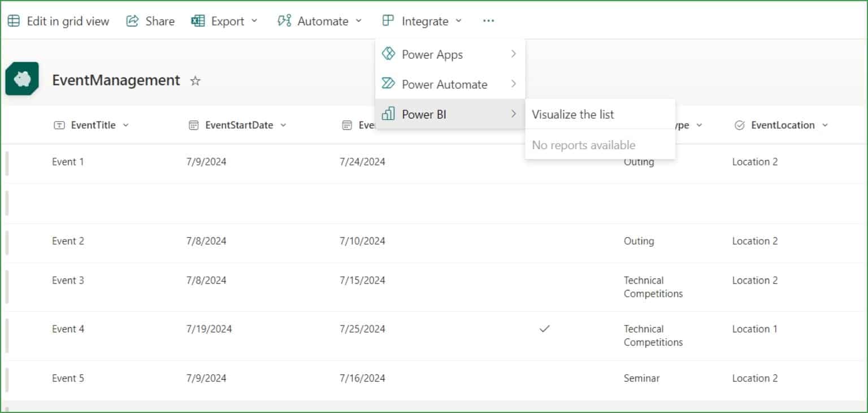868x413 pixels.
Task: Click the Edit in grid view icon
Action: click(x=13, y=21)
